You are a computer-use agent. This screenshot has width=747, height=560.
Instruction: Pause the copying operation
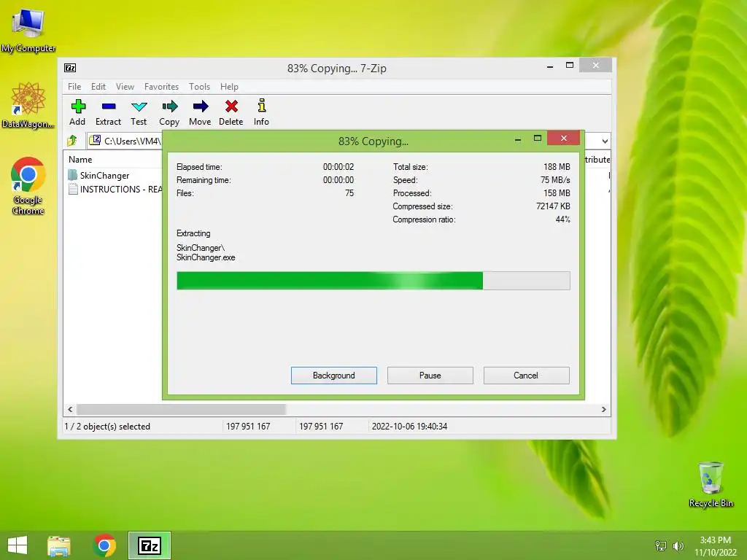tap(430, 376)
